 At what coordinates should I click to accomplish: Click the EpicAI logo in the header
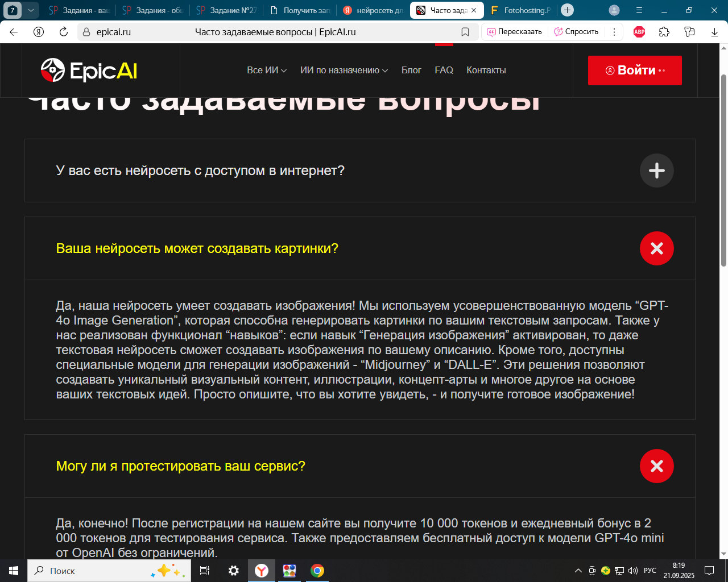pyautogui.click(x=89, y=70)
